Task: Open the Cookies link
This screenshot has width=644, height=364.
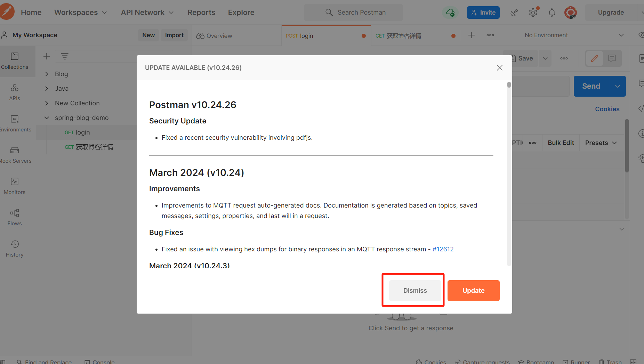Action: coord(607,109)
